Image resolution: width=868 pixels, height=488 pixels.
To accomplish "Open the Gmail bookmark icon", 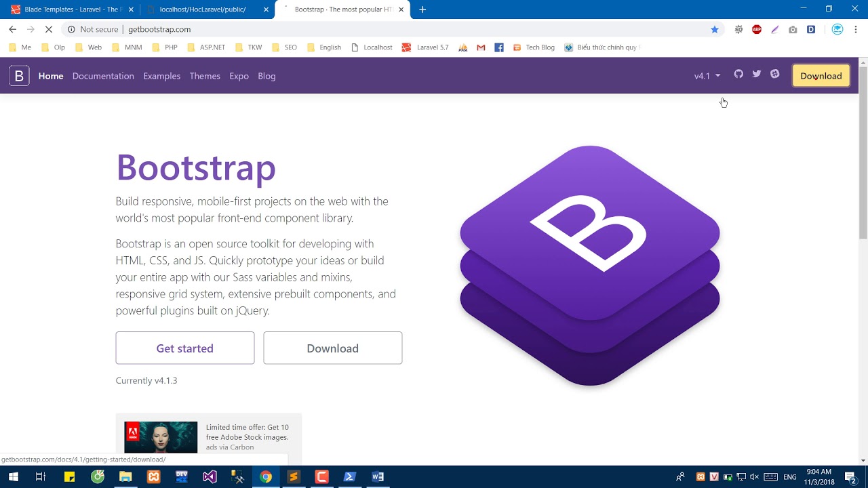I will click(481, 47).
